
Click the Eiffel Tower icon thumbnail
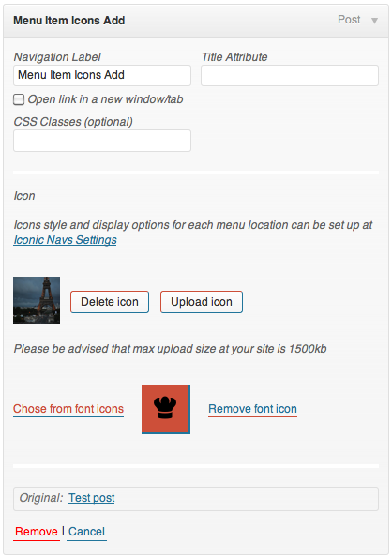tap(37, 300)
